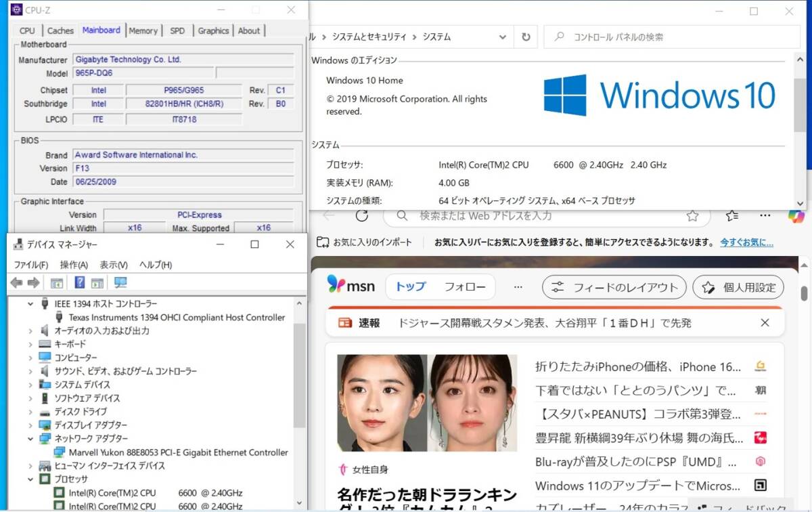812x512 pixels.
Task: Open Control Panel address bar dropdown chevron
Action: (x=503, y=37)
